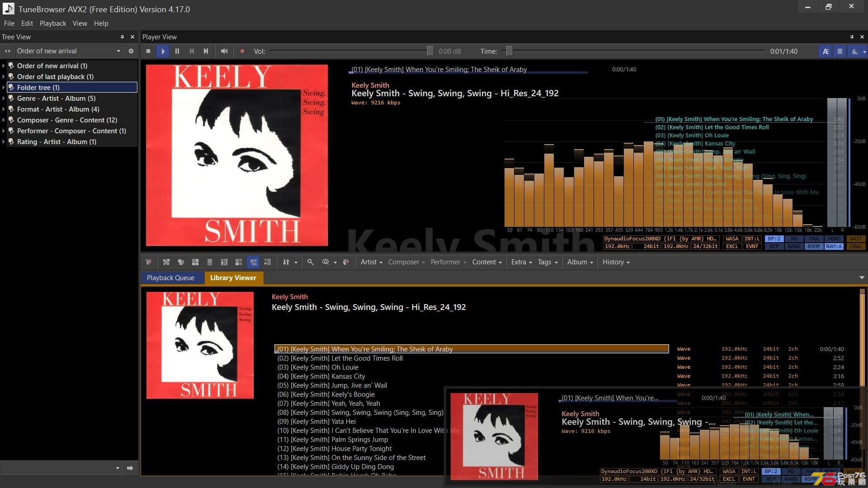Image resolution: width=868 pixels, height=488 pixels.
Task: Toggle the REP repeat indicator
Action: [x=774, y=246]
